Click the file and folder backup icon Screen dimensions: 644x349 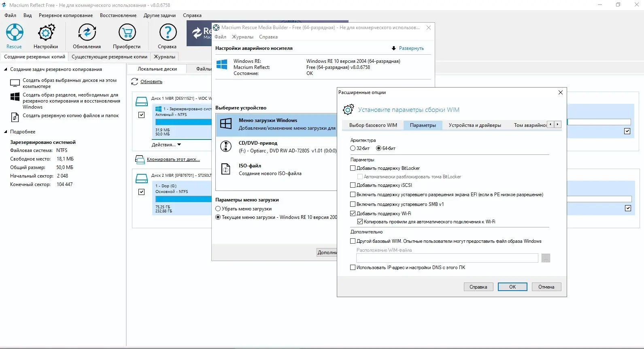coord(15,117)
